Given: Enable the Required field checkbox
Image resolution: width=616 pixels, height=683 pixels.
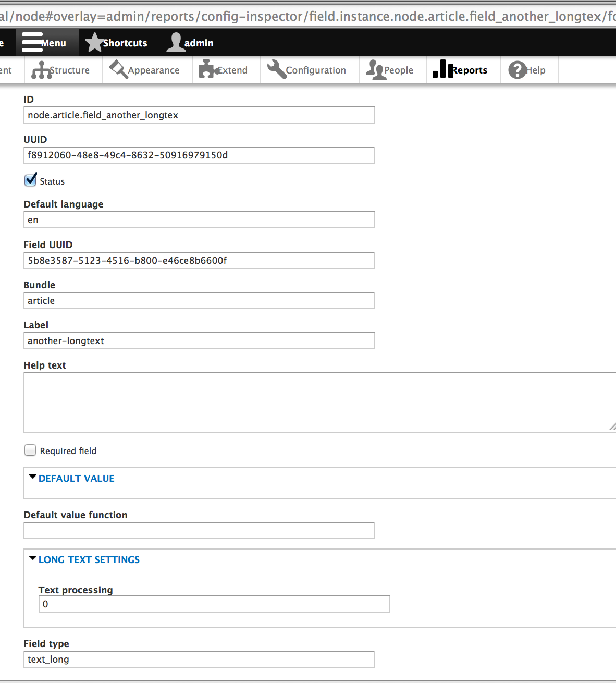Looking at the screenshot, I should pyautogui.click(x=30, y=450).
